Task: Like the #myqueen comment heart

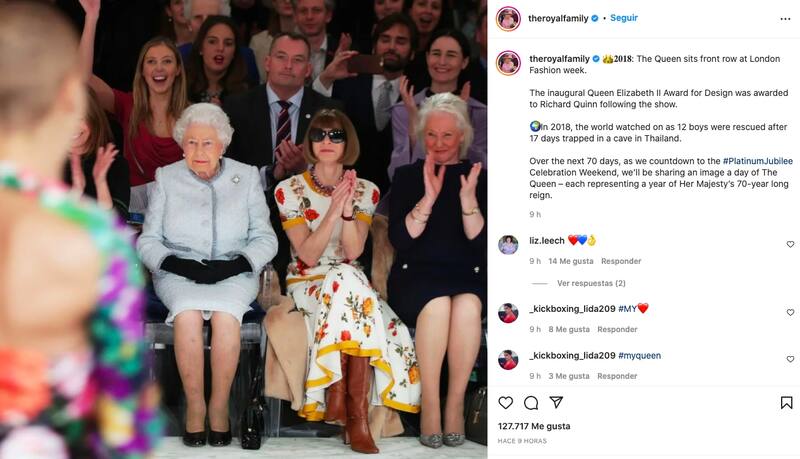Action: (790, 359)
